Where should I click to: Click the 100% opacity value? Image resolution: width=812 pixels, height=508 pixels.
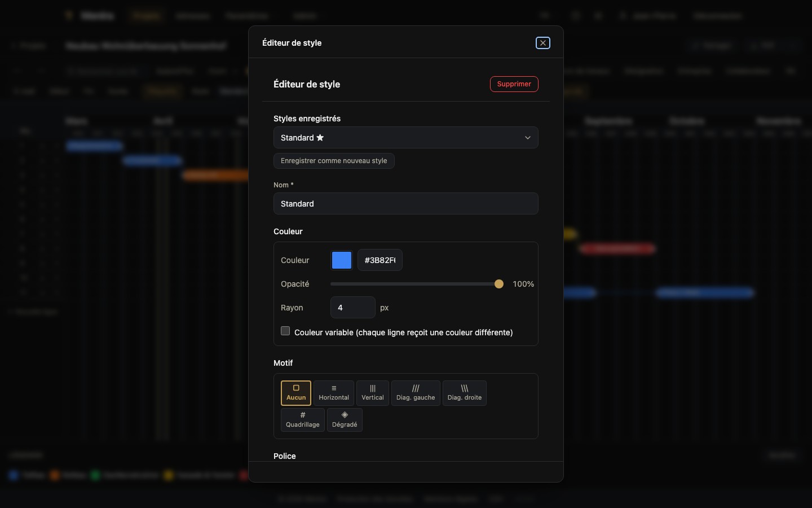tap(523, 284)
